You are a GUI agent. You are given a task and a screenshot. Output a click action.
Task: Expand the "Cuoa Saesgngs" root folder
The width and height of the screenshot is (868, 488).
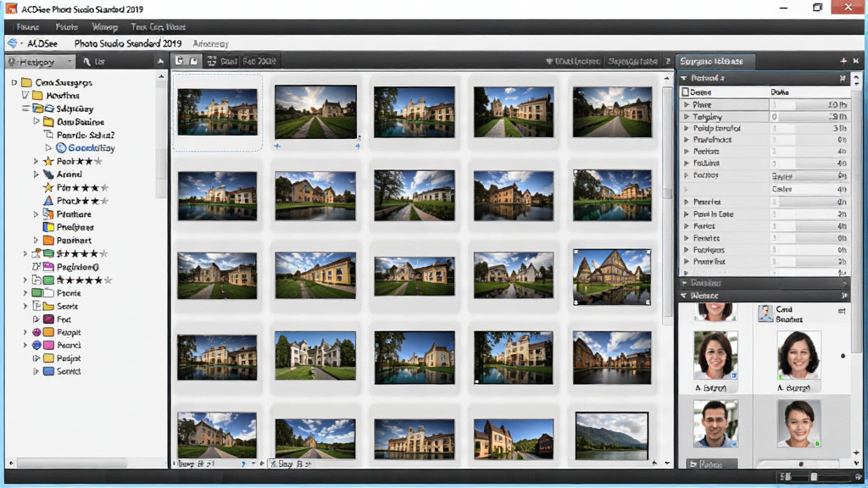(14, 82)
